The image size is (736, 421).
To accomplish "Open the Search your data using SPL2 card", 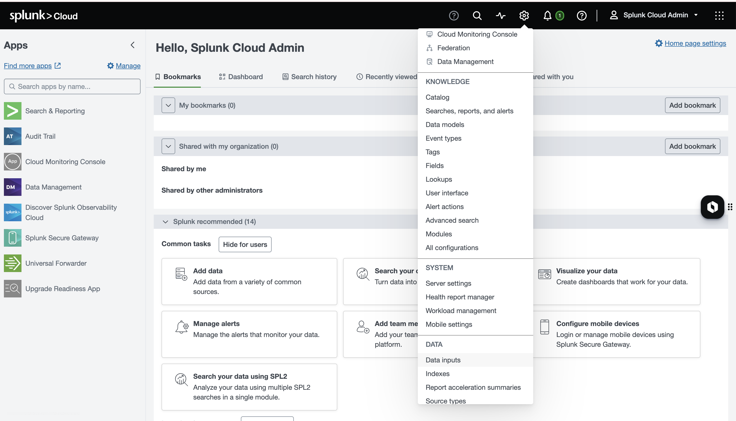I will click(249, 387).
